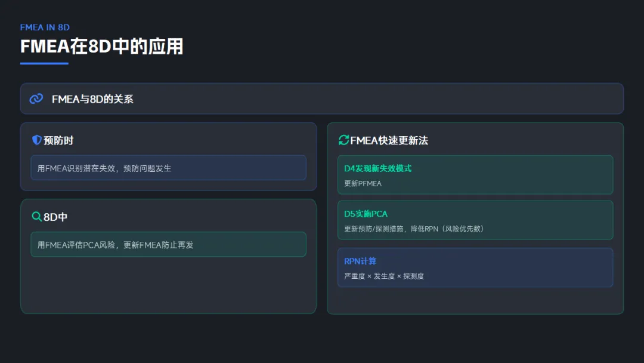Click the shield icon next to 预防时
The width and height of the screenshot is (644, 363).
(36, 140)
